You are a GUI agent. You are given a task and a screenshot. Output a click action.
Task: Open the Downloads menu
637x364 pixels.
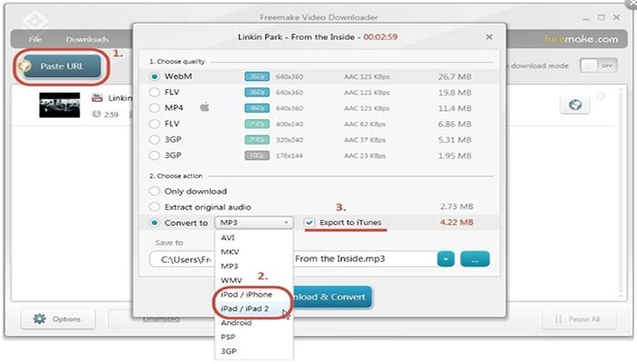87,39
